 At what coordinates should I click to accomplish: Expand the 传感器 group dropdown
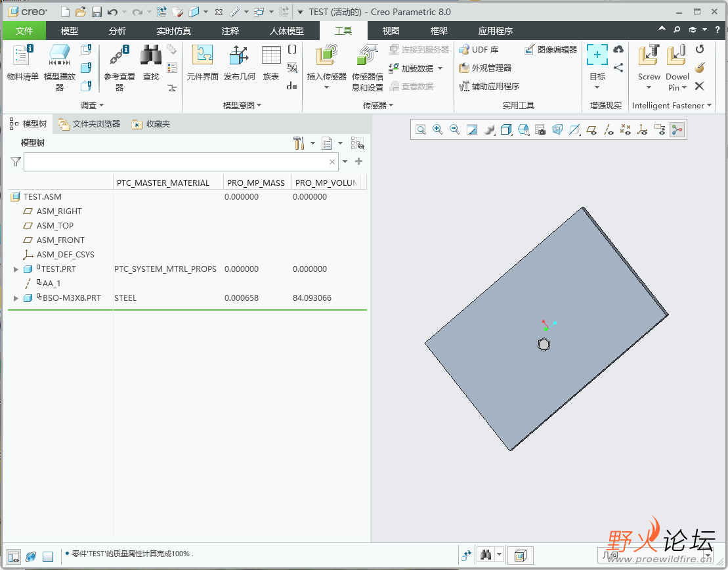[378, 106]
